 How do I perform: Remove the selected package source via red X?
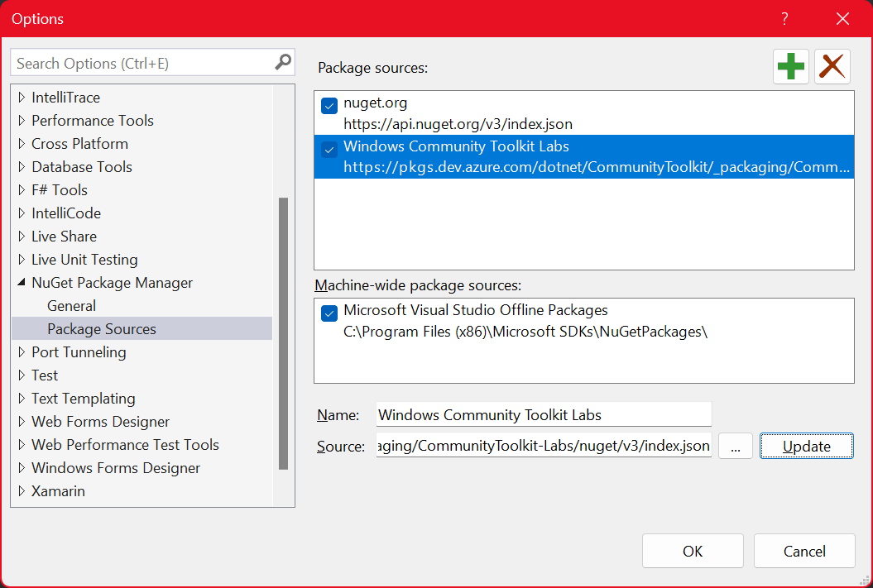click(x=832, y=66)
